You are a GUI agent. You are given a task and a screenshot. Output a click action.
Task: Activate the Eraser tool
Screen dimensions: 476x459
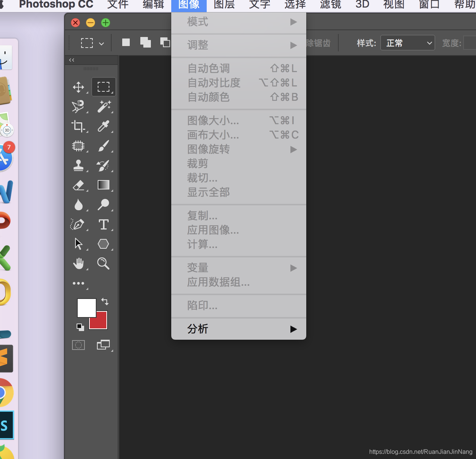point(78,185)
